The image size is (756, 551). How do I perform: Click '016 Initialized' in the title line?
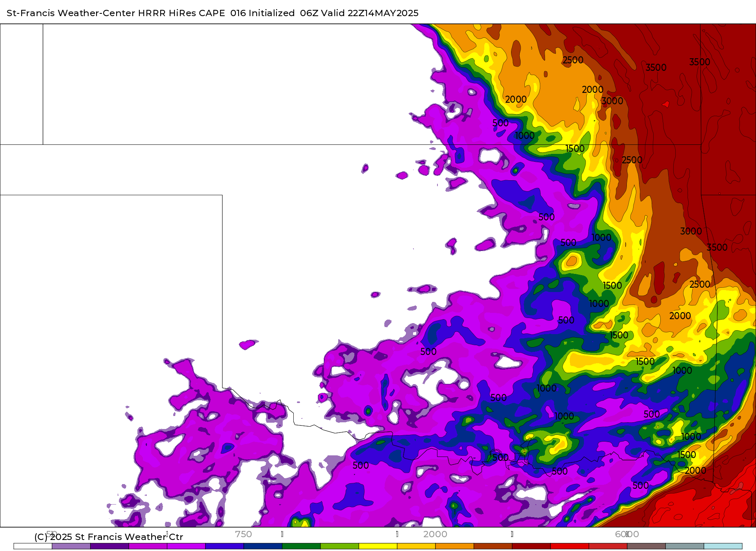pos(263,13)
